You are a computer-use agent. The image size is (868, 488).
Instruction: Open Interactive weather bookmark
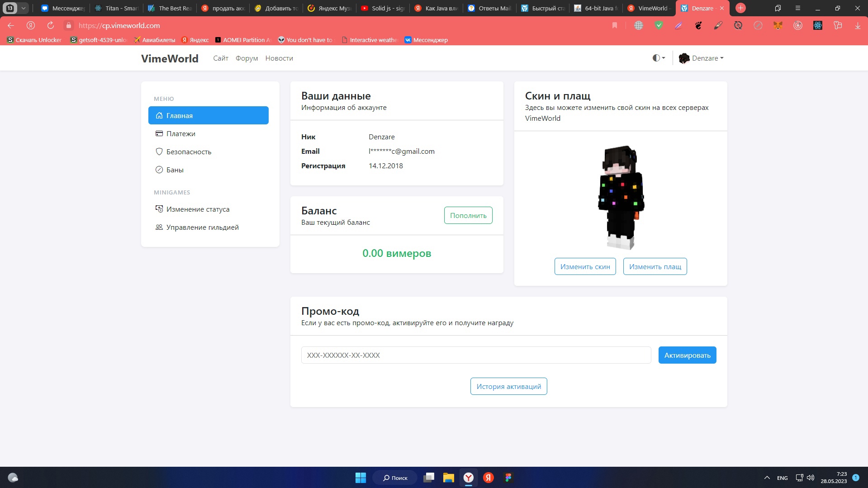(x=370, y=40)
